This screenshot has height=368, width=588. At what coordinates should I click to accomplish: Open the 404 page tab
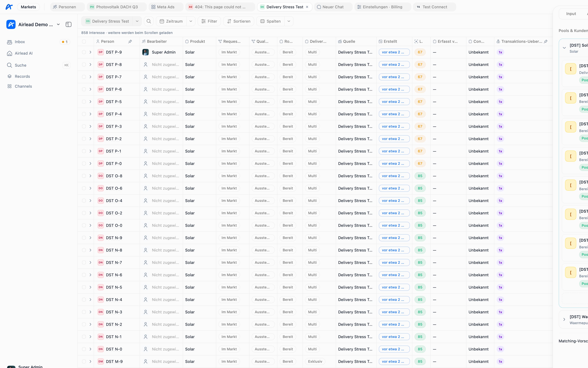(220, 7)
